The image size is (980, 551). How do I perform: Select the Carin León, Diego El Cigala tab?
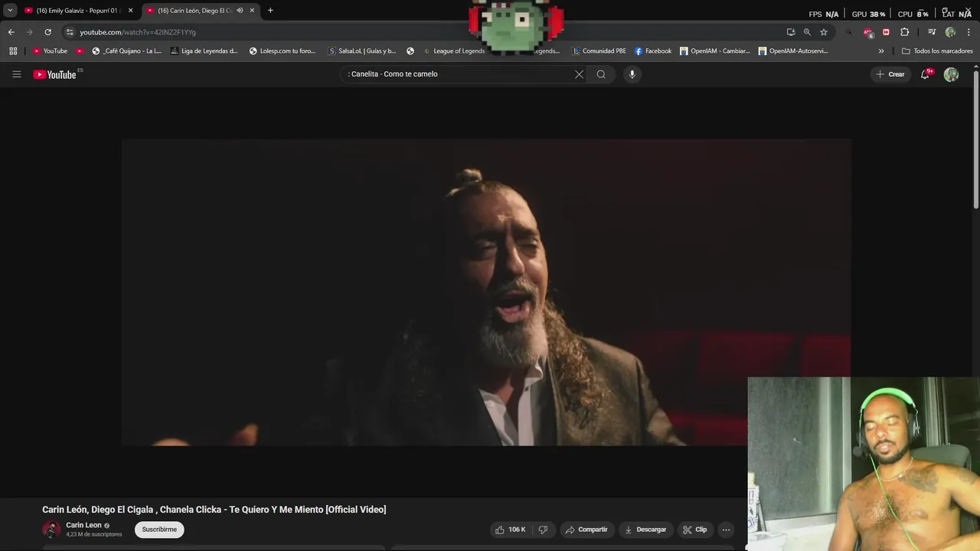pos(201,11)
